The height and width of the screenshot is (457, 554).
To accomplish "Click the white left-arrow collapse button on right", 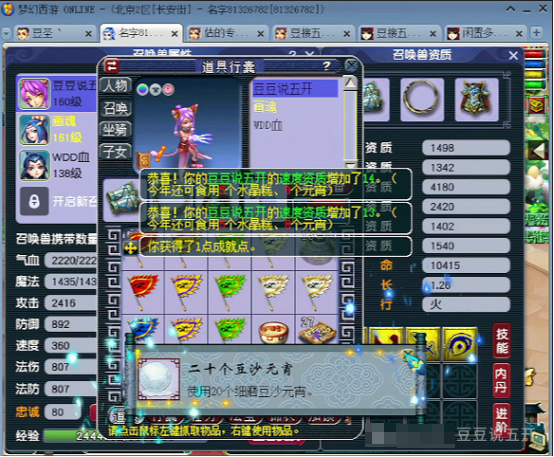I will click(x=538, y=152).
